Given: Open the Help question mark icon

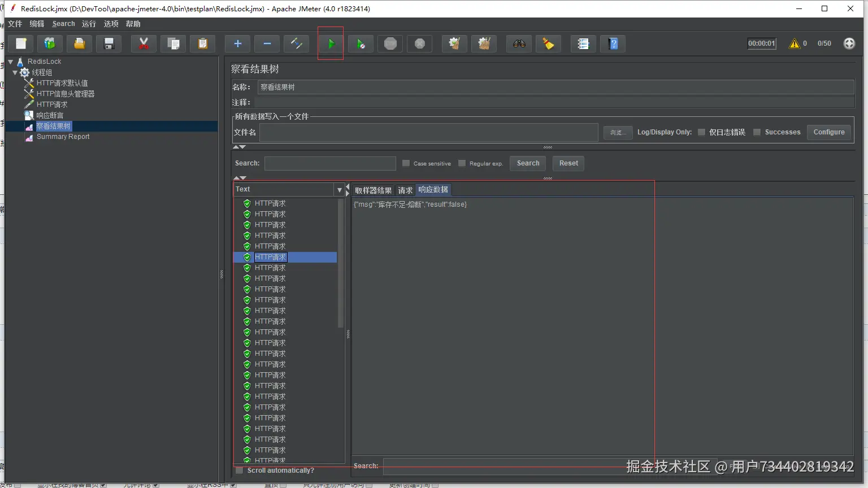Looking at the screenshot, I should [613, 44].
